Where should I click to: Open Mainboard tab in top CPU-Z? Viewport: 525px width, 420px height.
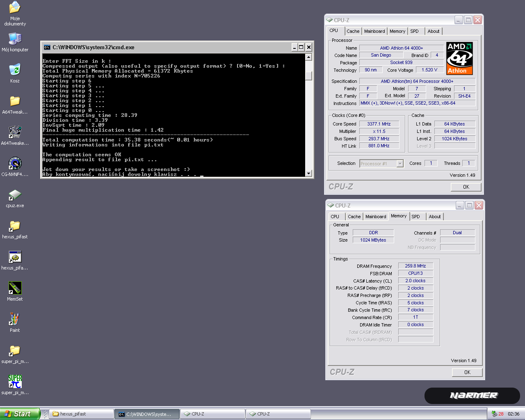[374, 31]
